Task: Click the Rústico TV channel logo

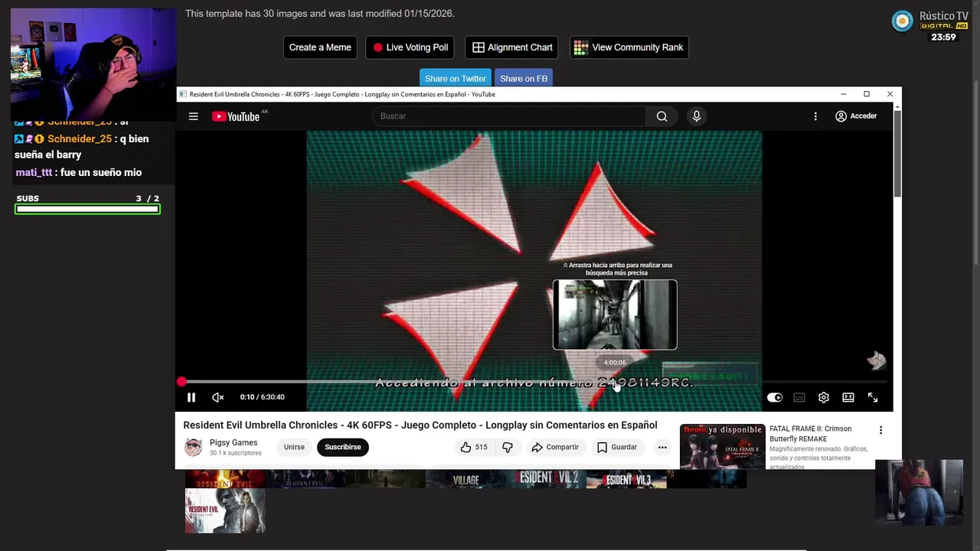Action: tap(903, 21)
